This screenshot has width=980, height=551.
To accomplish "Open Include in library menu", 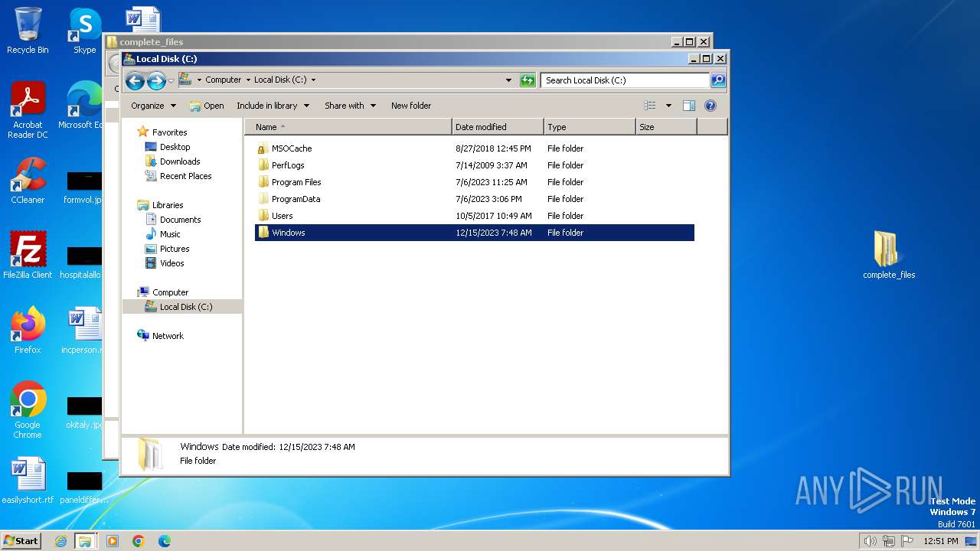I will tap(273, 106).
